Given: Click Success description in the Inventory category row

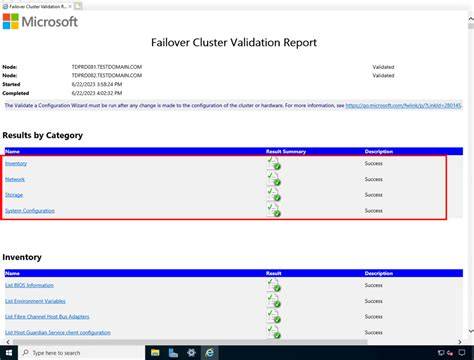Looking at the screenshot, I should point(374,163).
